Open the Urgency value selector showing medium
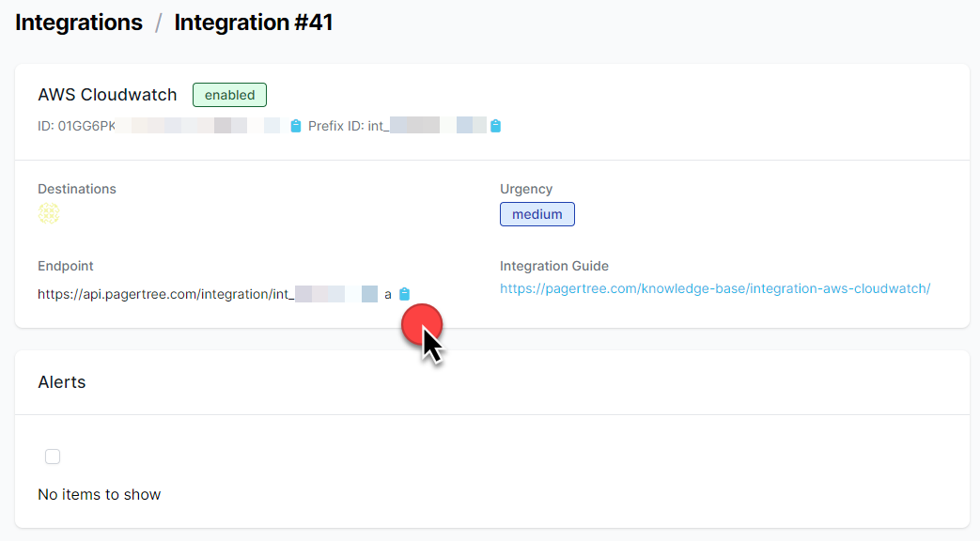This screenshot has width=980, height=541. (537, 214)
